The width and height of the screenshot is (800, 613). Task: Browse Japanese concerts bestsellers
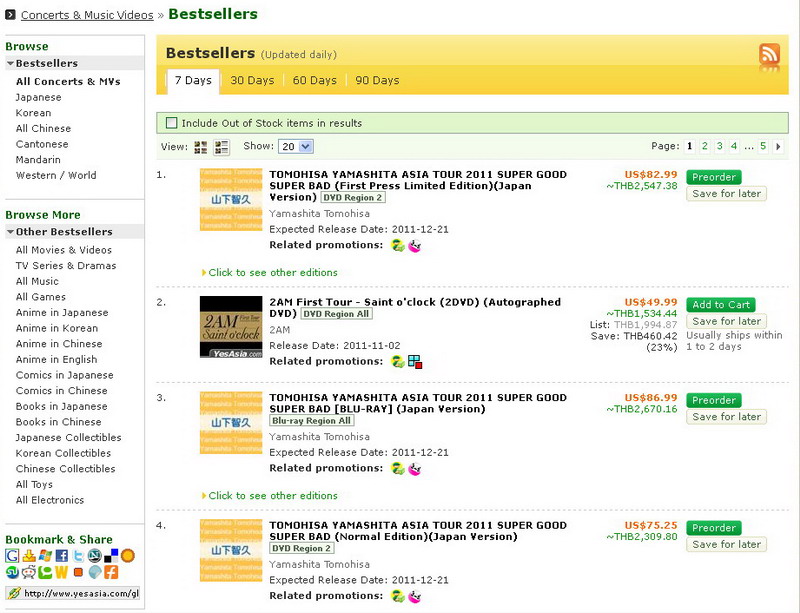point(38,97)
